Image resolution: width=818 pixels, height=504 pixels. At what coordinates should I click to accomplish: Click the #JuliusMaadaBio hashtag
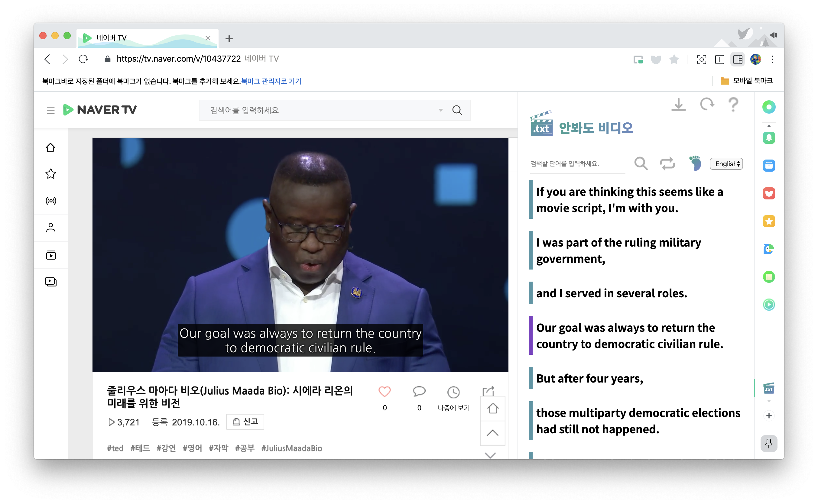point(291,448)
